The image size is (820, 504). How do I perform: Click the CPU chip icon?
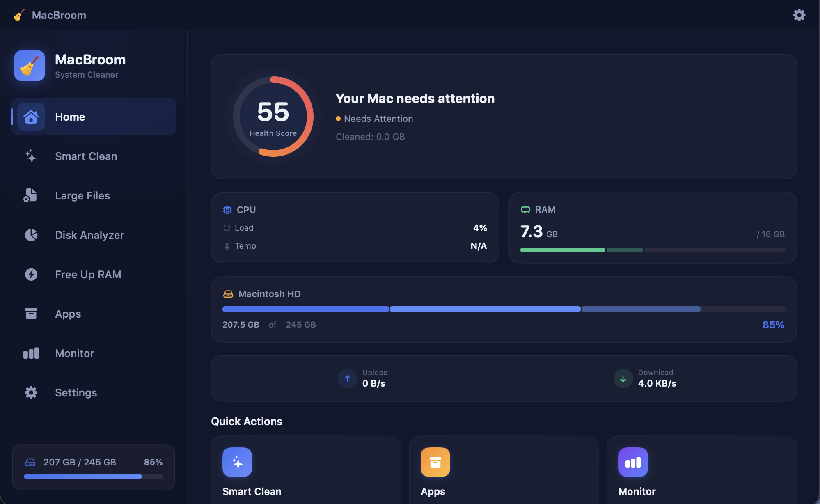click(227, 210)
